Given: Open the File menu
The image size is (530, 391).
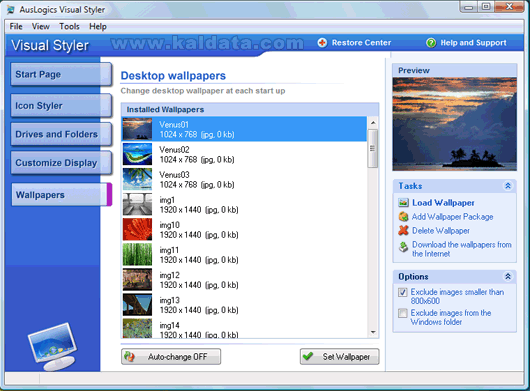Looking at the screenshot, I should 16,26.
